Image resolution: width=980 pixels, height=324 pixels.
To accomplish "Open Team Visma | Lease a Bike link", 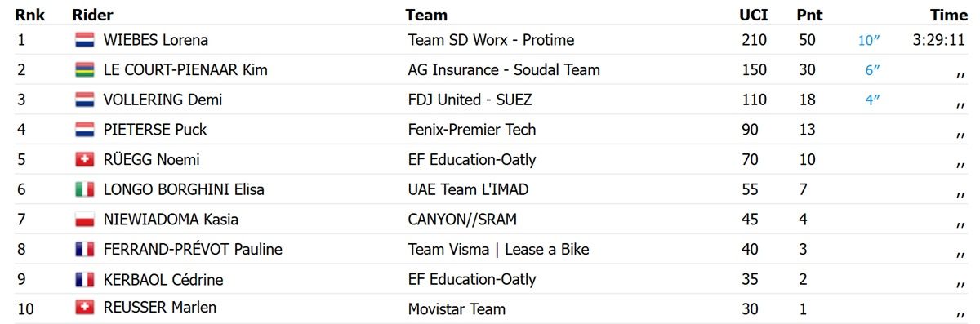I will (x=498, y=250).
